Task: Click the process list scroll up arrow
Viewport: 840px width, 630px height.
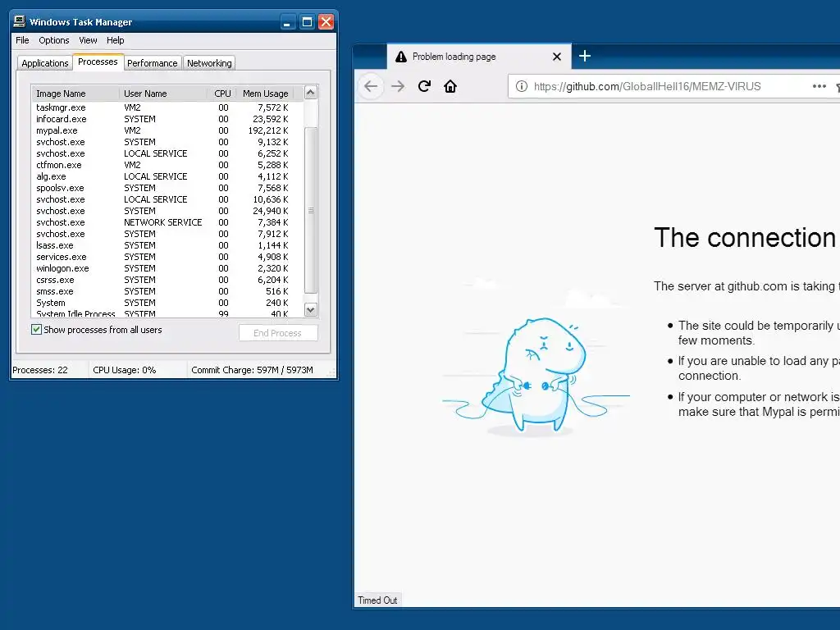Action: pyautogui.click(x=311, y=93)
